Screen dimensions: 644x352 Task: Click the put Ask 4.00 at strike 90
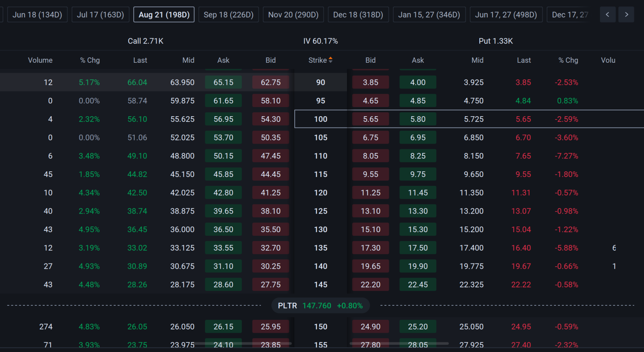418,82
